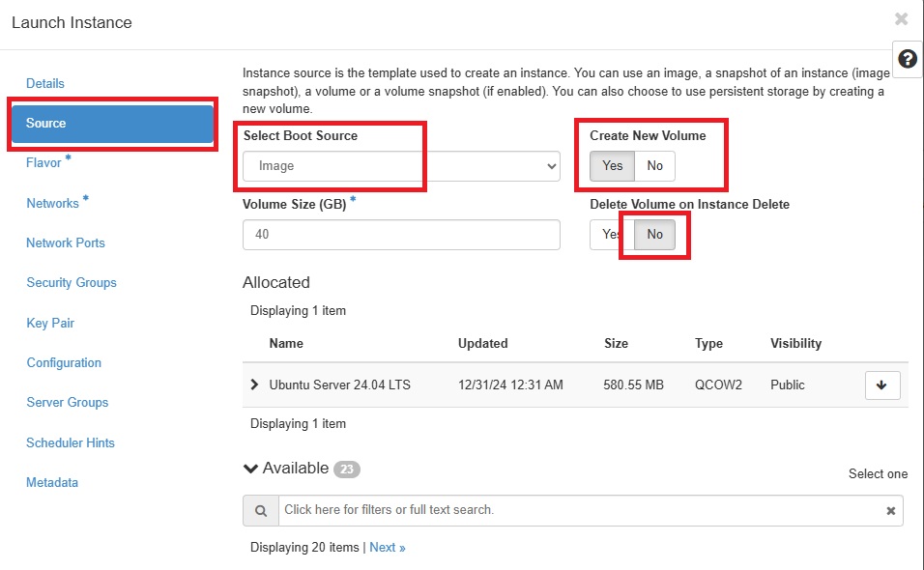Set Create New Volume to Yes
924x570 pixels.
pos(612,166)
